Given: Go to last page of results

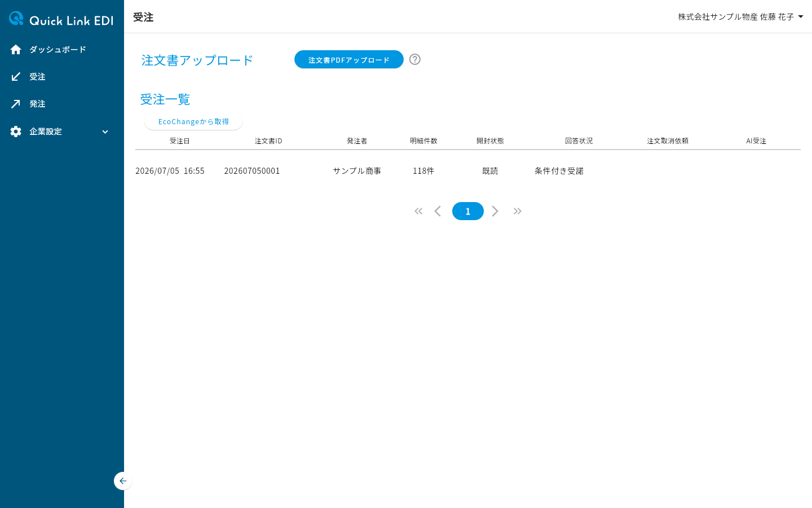Looking at the screenshot, I should pos(518,211).
